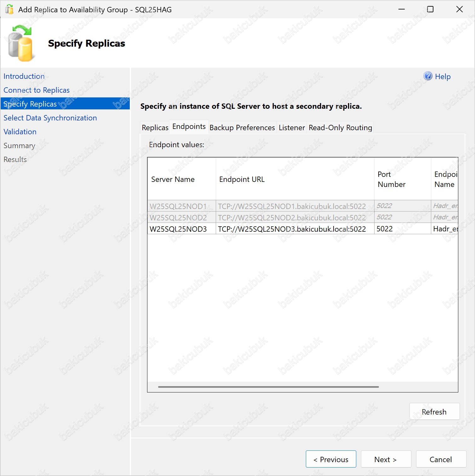
Task: Cancel the Add Replica wizard
Action: [441, 459]
